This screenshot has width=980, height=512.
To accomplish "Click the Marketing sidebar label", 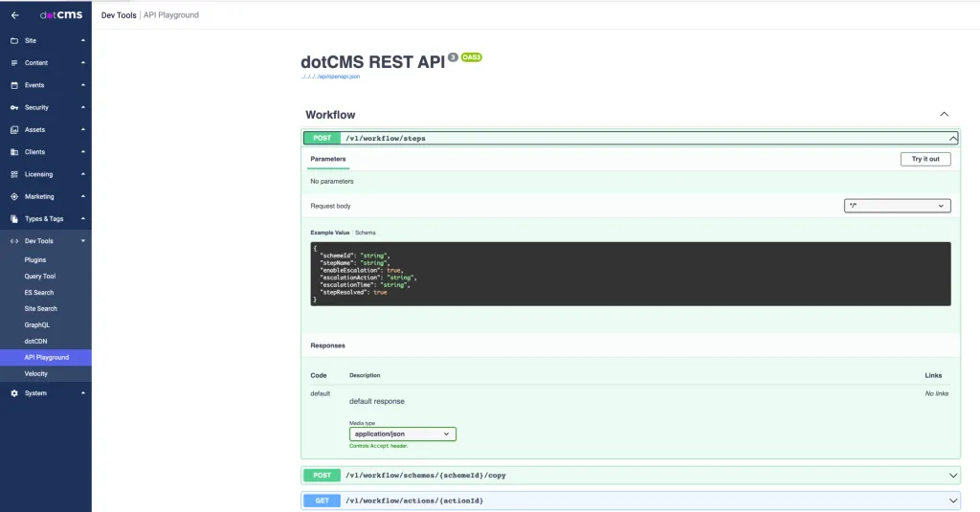I will [39, 196].
